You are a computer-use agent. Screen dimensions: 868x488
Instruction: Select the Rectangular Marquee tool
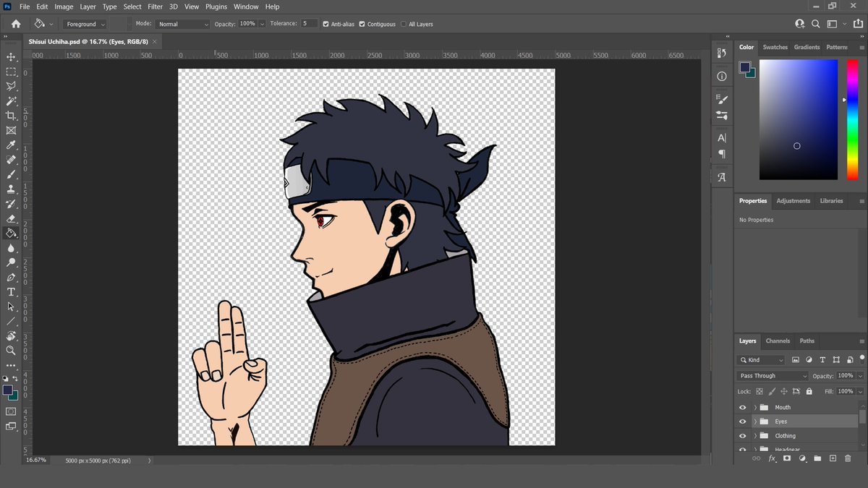[11, 72]
